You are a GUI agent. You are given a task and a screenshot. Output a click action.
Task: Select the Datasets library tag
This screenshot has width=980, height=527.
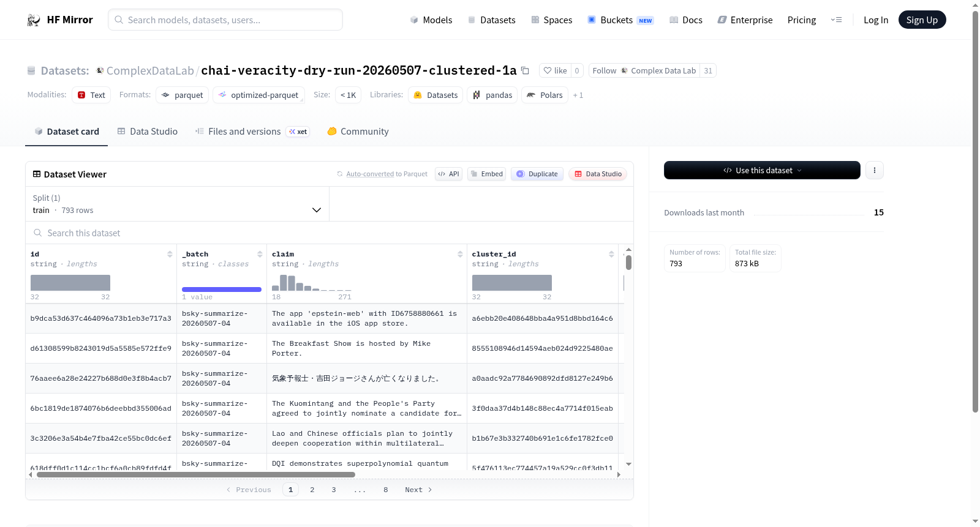(435, 95)
